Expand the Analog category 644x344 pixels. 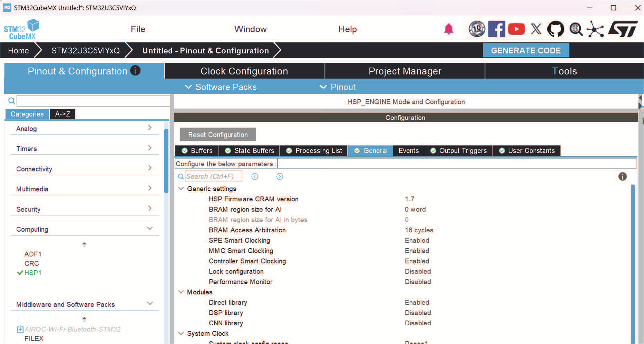click(x=150, y=128)
